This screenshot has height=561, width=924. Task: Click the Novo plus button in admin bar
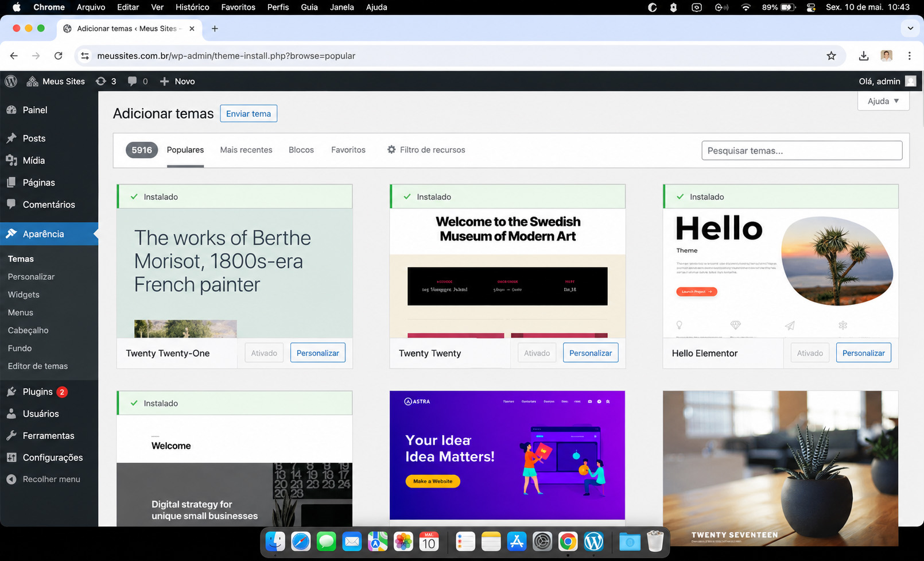pyautogui.click(x=177, y=81)
